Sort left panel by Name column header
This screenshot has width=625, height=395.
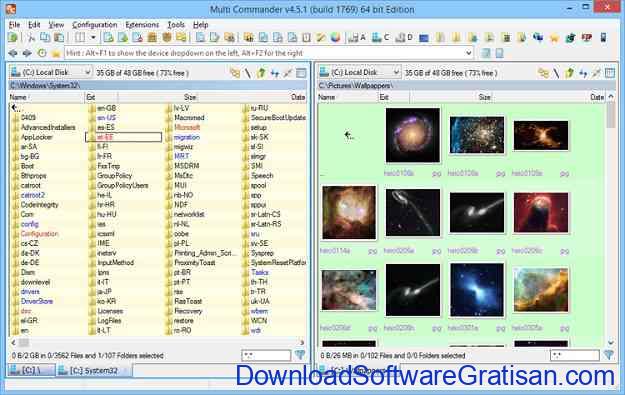[x=47, y=97]
